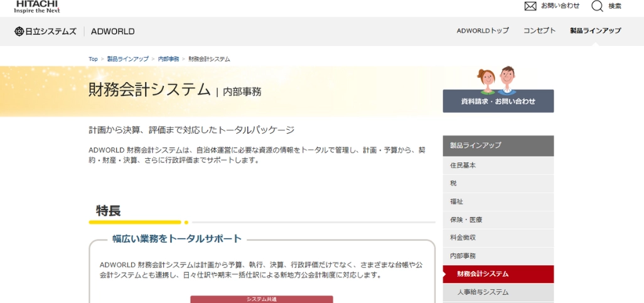Click the 幅広い業務をトータルサポート heading
Screen dimensions: 644x303
coord(177,239)
